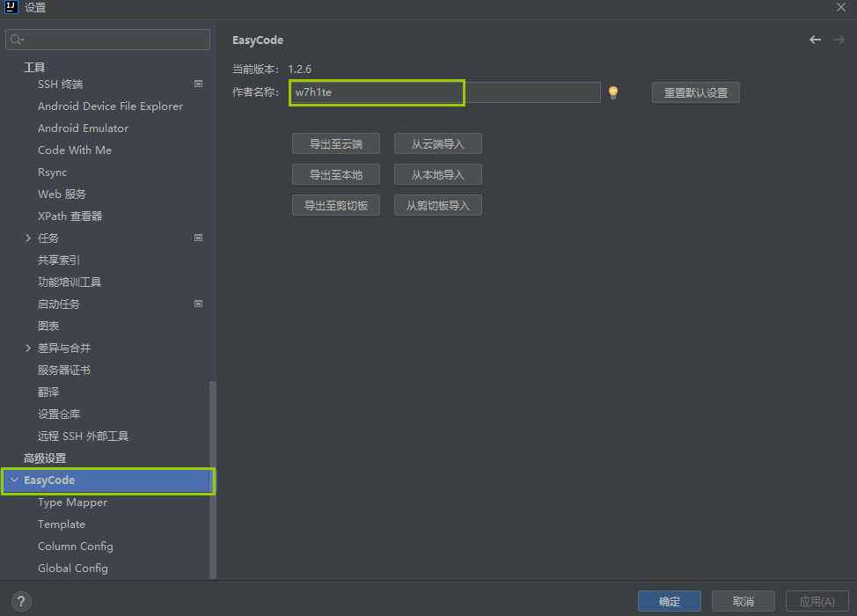Expand the 任务 tree node
Viewport: 857px width, 616px height.
pos(28,238)
